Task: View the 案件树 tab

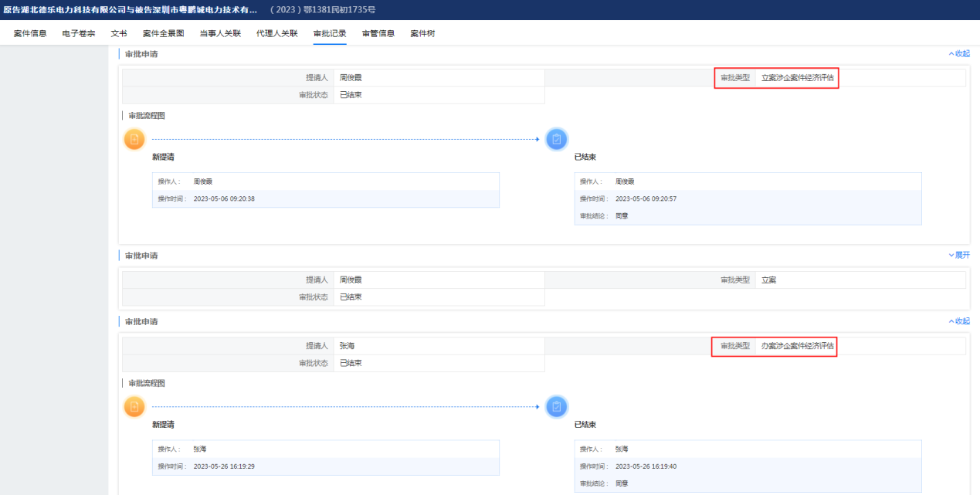Action: [x=422, y=34]
